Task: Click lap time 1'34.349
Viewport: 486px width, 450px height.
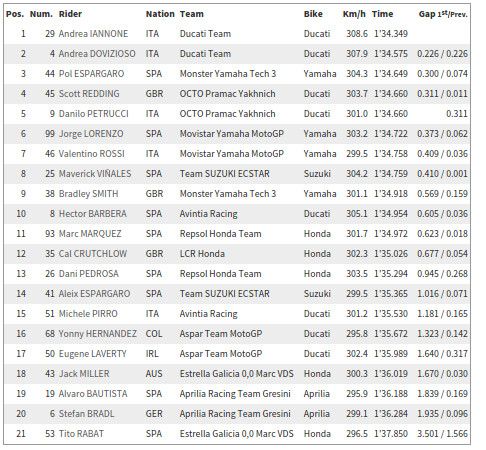Action: point(391,34)
